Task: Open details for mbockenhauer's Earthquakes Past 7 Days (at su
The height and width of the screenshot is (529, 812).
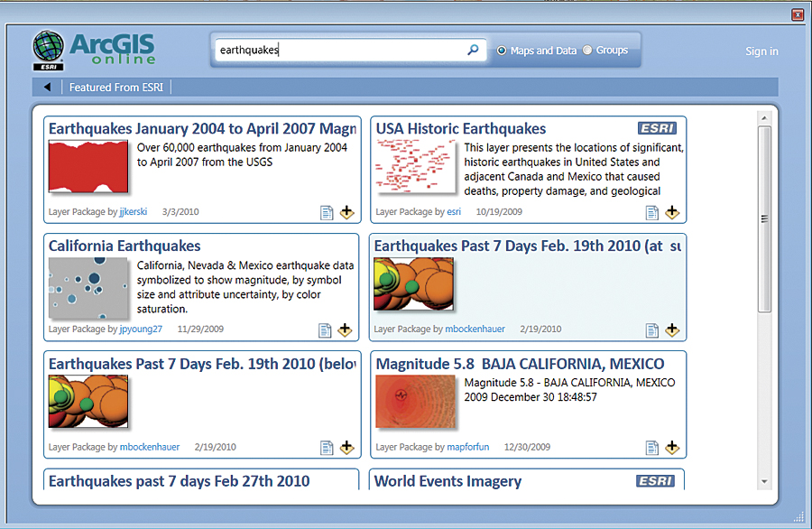Action: coord(652,330)
